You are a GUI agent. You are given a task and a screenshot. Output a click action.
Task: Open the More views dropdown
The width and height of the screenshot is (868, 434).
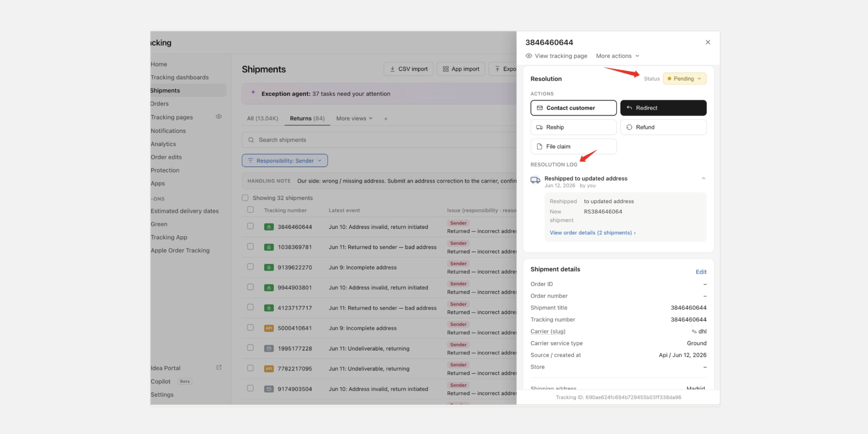coord(354,118)
